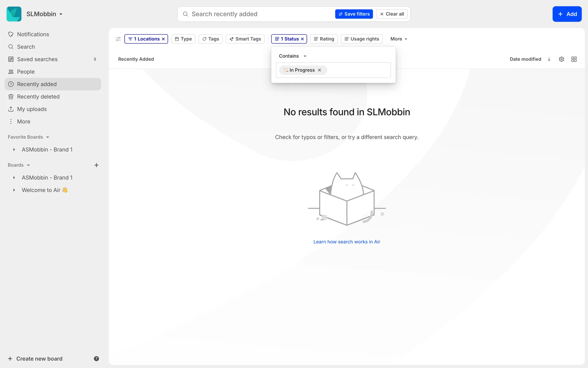Open the Smart Tags filter
The image size is (588, 368).
(x=245, y=39)
